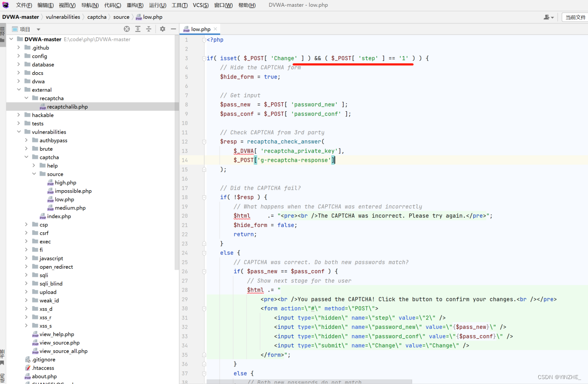Expand the config folder
588x384 pixels.
coord(19,56)
